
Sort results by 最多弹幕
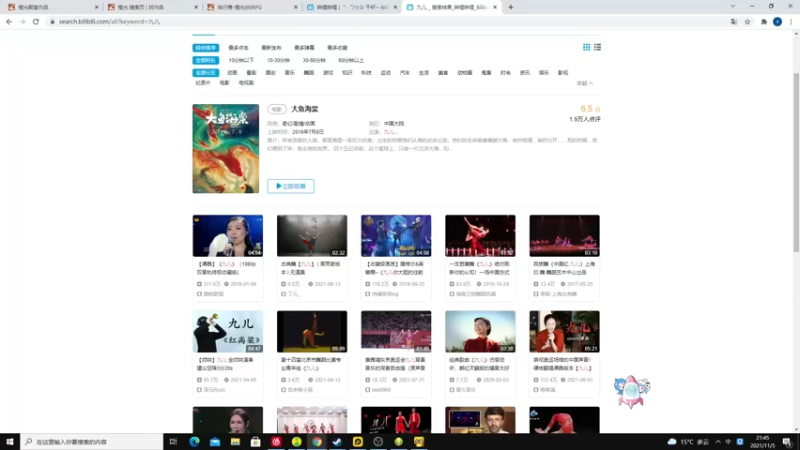tap(305, 47)
